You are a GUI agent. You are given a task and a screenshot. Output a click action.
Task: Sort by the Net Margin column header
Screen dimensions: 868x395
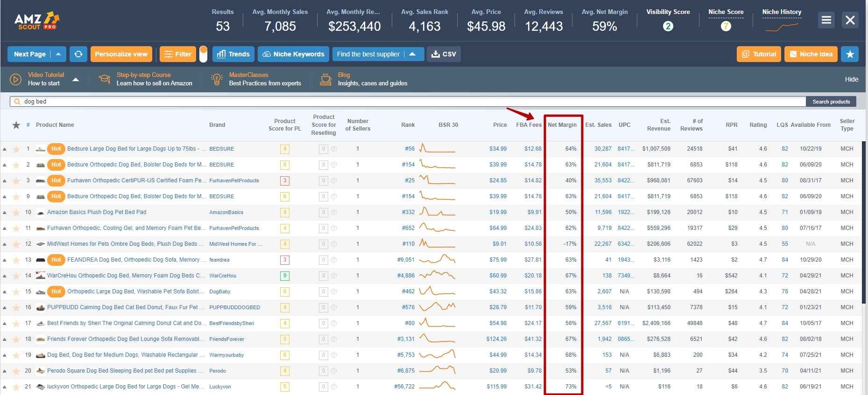pos(562,125)
